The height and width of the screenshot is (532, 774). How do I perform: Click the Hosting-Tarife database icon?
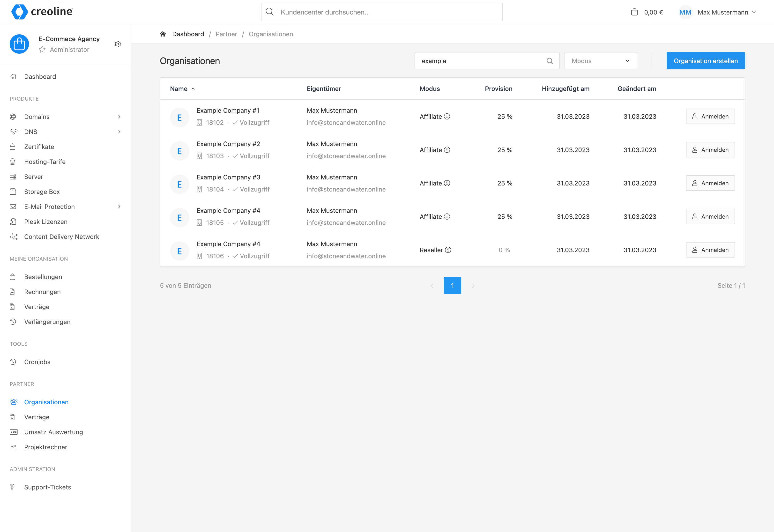[x=13, y=162]
